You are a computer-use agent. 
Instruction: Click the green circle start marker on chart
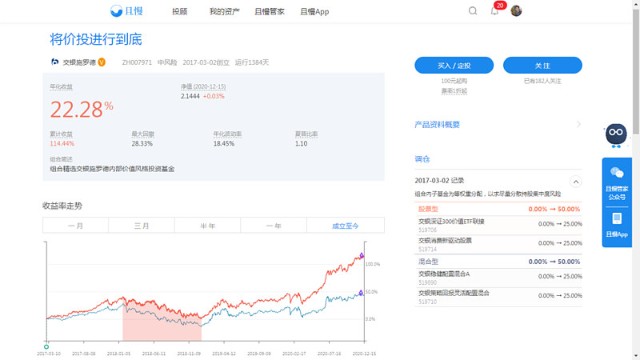tap(47, 347)
